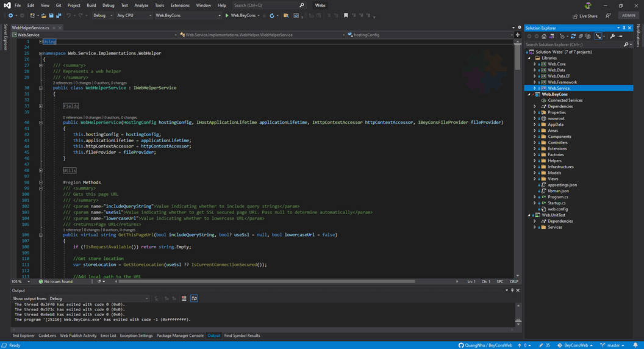Collapse the WebHelperService class at line 30

click(x=41, y=88)
